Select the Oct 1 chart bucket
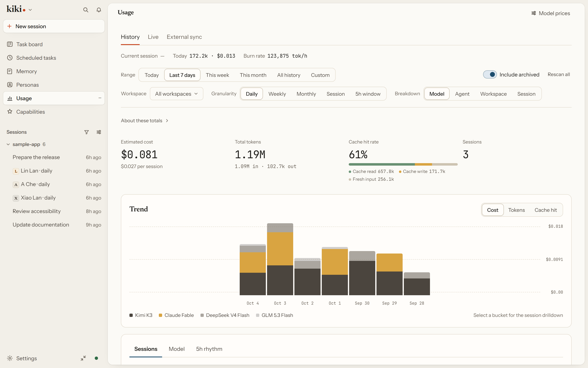 (x=335, y=271)
